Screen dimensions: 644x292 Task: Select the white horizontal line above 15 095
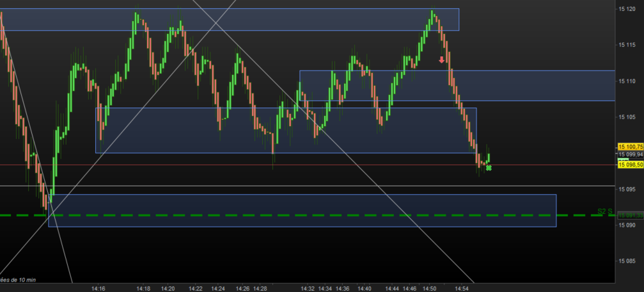click(x=307, y=186)
